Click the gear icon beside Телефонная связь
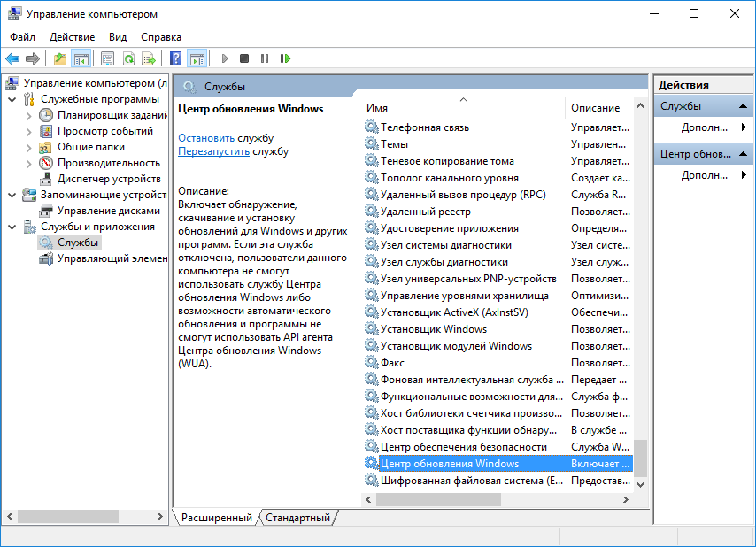Viewport: 756px width, 547px height. 371,127
